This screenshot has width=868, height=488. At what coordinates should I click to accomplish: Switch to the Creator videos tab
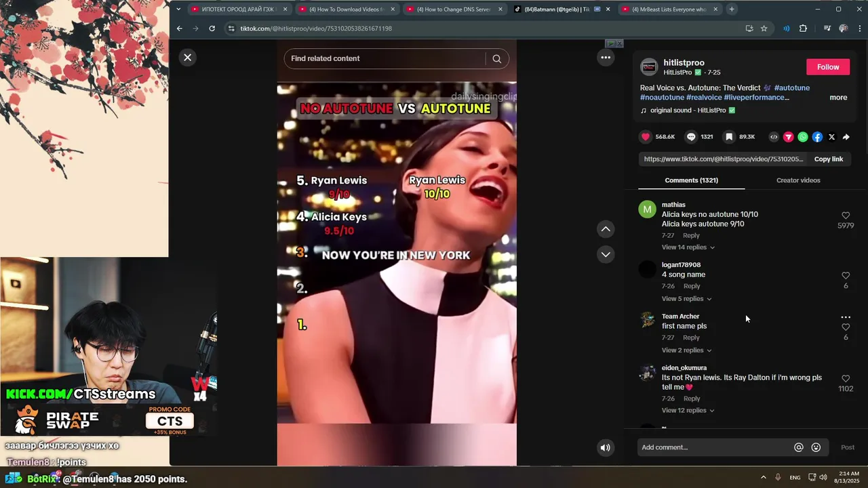click(x=798, y=180)
